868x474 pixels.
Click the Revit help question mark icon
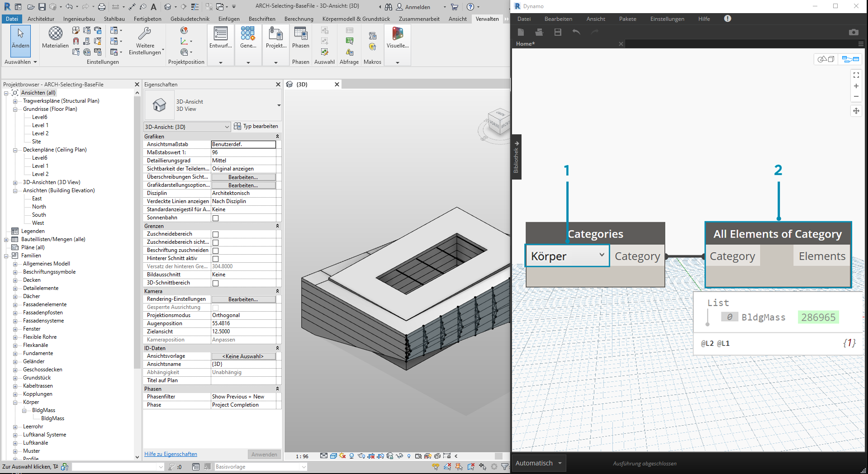coord(470,7)
